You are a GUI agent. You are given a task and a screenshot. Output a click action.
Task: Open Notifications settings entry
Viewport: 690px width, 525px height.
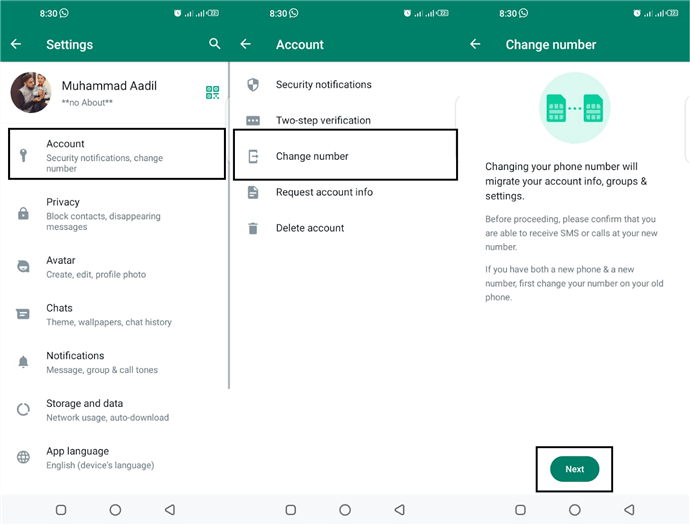pos(114,362)
